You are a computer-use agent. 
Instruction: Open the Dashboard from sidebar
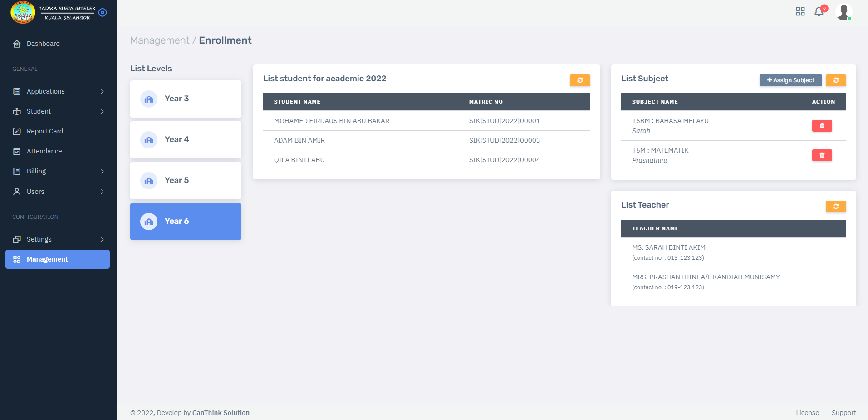(x=43, y=44)
